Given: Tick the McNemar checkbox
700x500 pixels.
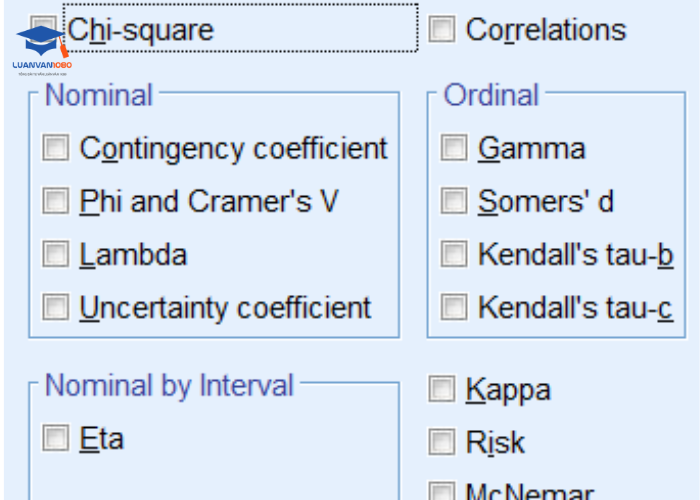Looking at the screenshot, I should point(441,492).
